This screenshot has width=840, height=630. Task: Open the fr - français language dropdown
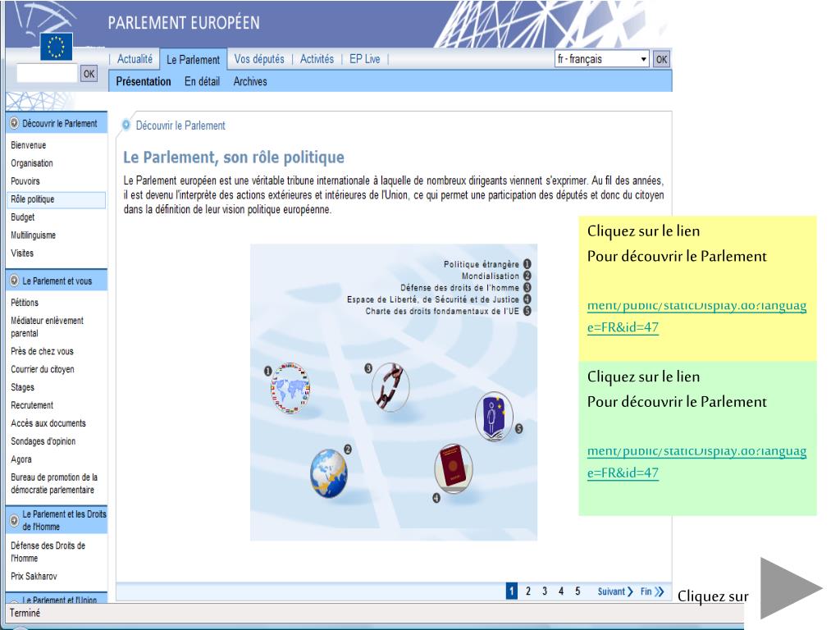click(x=601, y=59)
